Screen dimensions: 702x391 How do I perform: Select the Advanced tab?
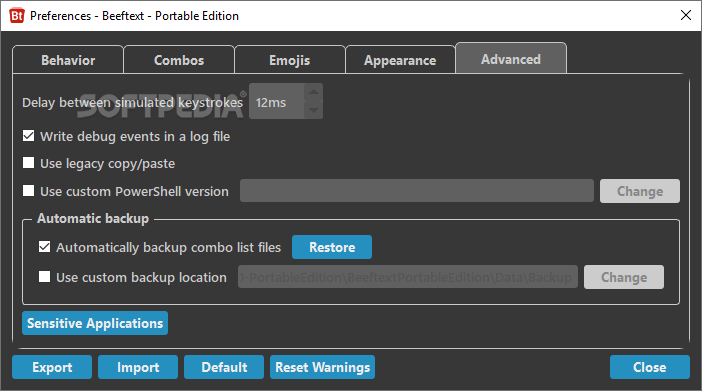click(511, 58)
